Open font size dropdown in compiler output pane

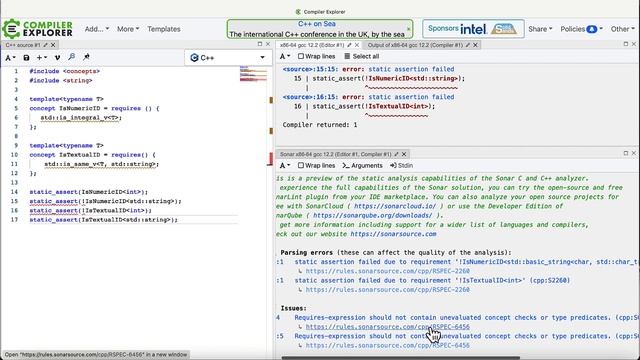[285, 56]
